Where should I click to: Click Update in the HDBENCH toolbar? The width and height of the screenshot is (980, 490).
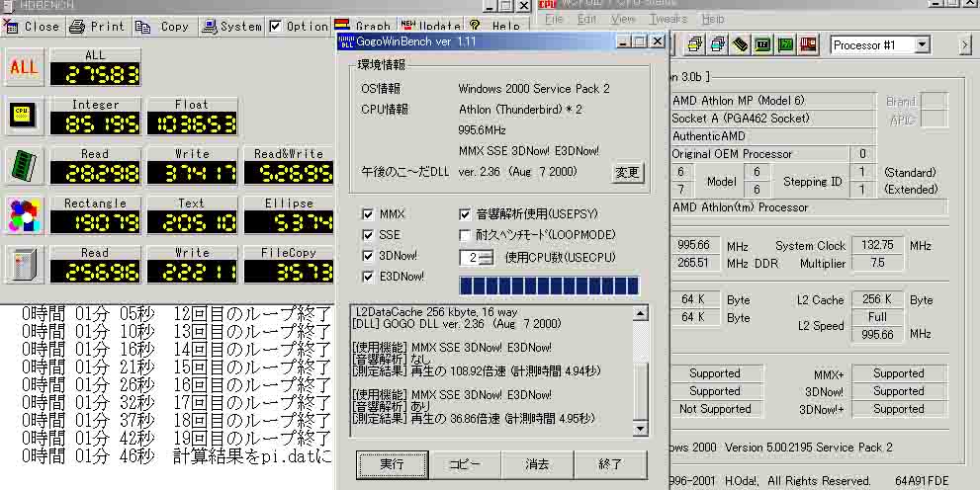pos(430,27)
